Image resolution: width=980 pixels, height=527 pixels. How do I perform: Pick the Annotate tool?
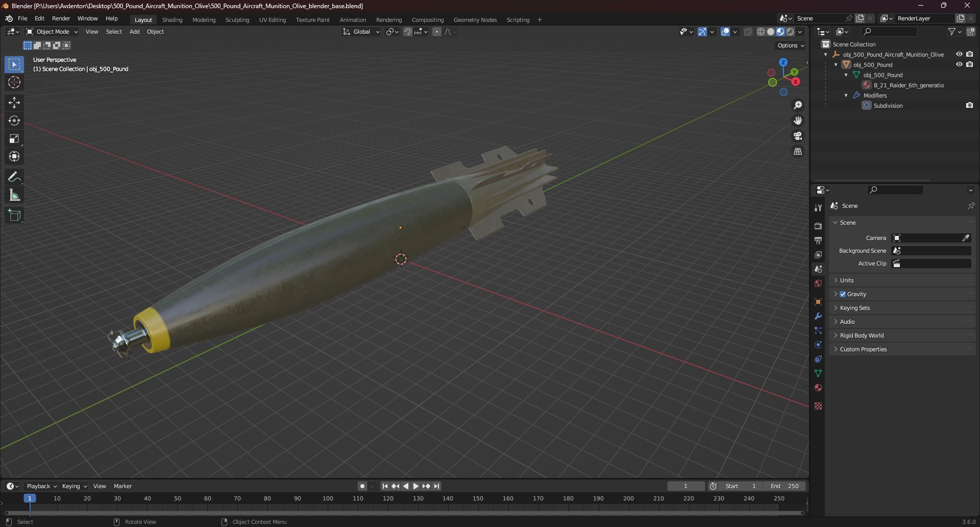pos(14,177)
